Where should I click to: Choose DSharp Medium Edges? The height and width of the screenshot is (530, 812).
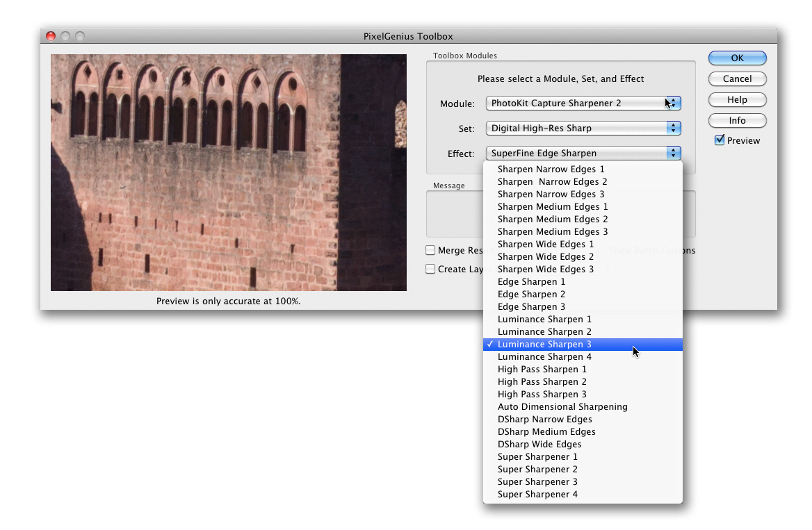click(x=583, y=431)
